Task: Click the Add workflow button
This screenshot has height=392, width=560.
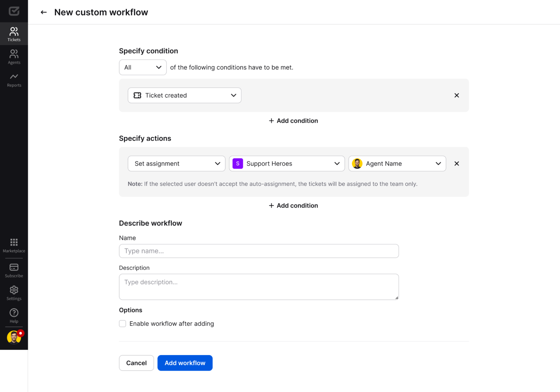Action: point(185,363)
